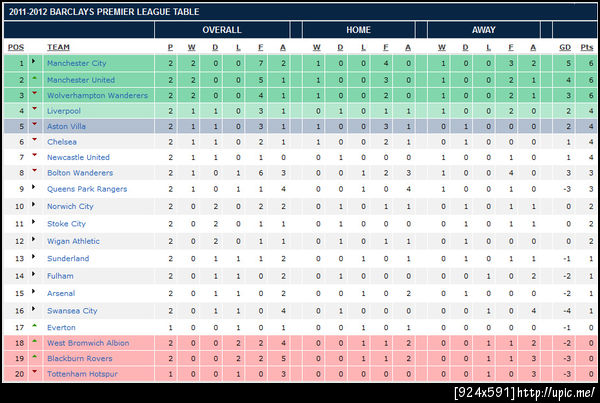The width and height of the screenshot is (600, 403).
Task: Sort table by TEAM column header
Action: (x=58, y=47)
